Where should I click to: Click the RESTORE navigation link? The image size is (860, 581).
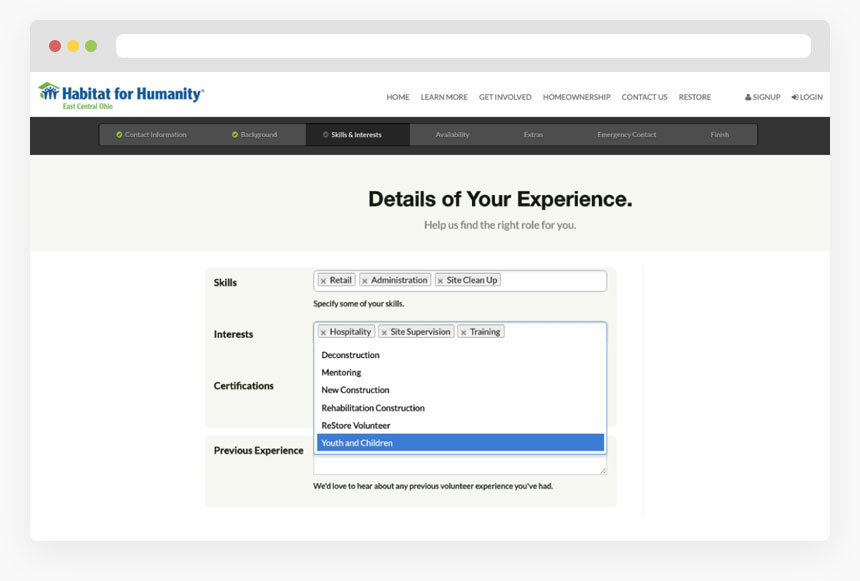695,97
